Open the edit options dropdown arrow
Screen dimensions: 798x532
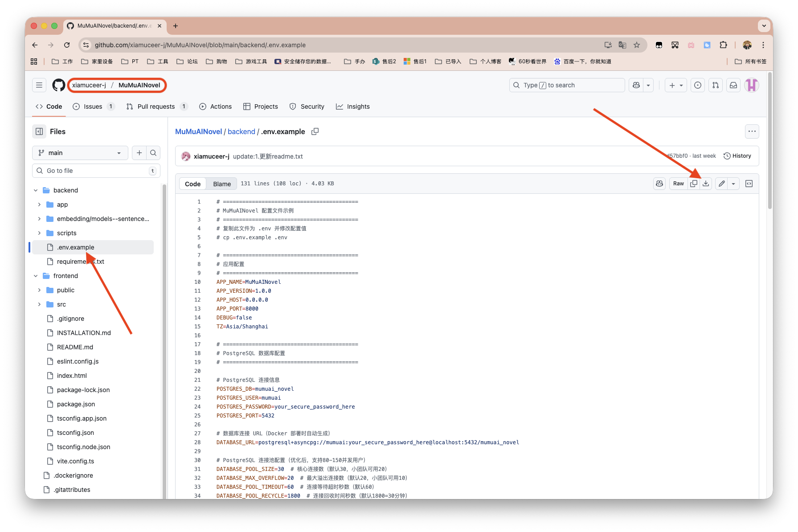733,184
